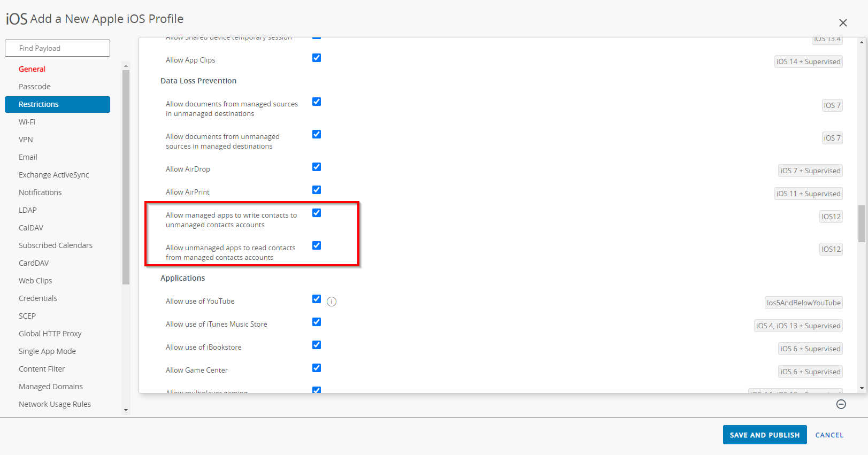This screenshot has height=455, width=868.
Task: Toggle the Allow AirPrint checkbox
Action: click(x=317, y=190)
